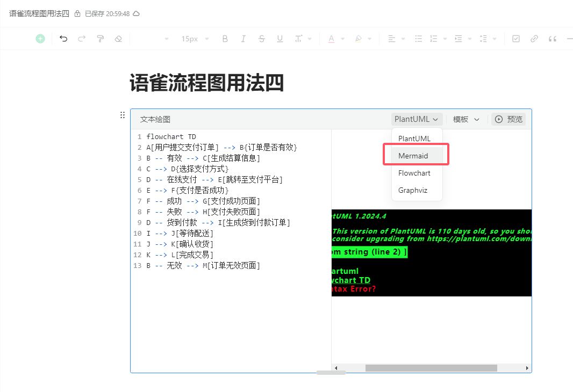Insert a task checkbox item
This screenshot has width=573, height=392.
point(516,39)
